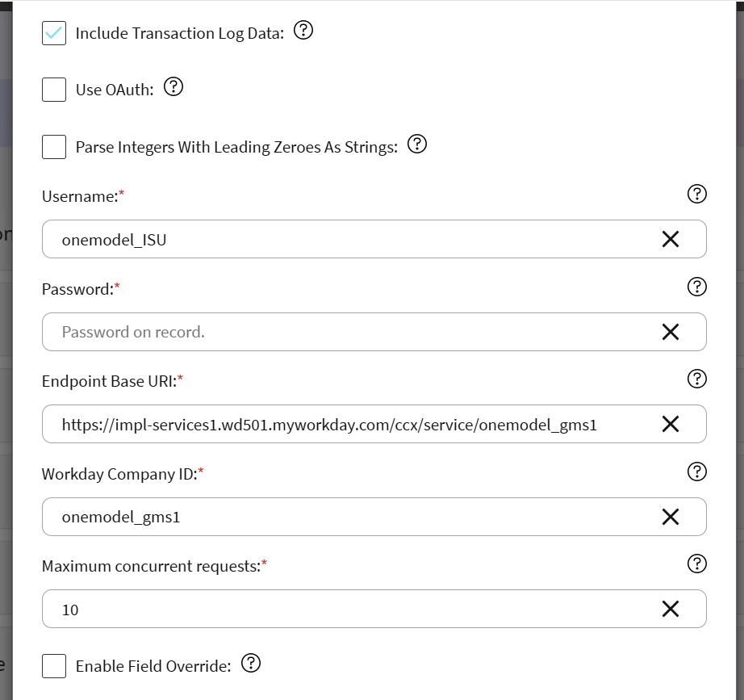744x700 pixels.
Task: Check Parse Integers With Leading Zeroes As Strings
Action: (54, 147)
